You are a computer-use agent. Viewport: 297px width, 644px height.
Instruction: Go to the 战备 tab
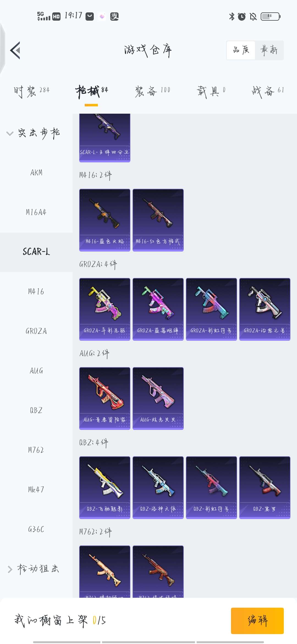coord(268,91)
